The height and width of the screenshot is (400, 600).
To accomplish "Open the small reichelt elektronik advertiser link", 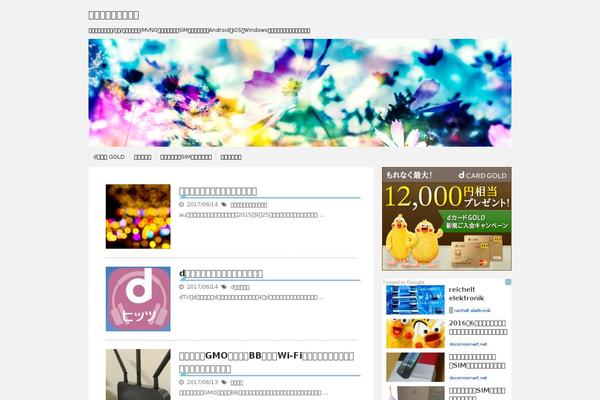I will coord(470,310).
